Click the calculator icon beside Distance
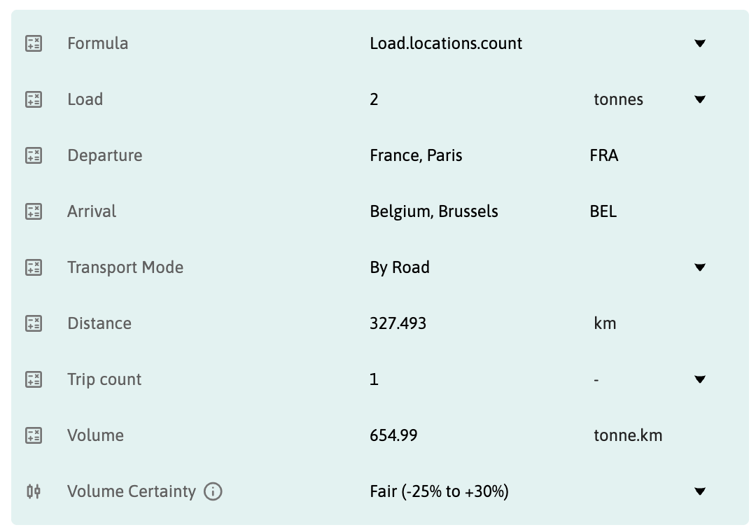This screenshot has width=756, height=532. (x=34, y=323)
